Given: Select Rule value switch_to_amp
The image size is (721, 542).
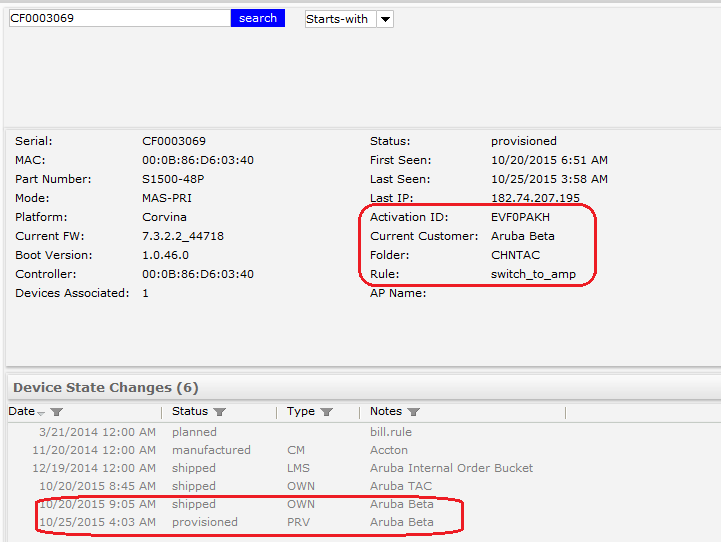Looking at the screenshot, I should [533, 274].
